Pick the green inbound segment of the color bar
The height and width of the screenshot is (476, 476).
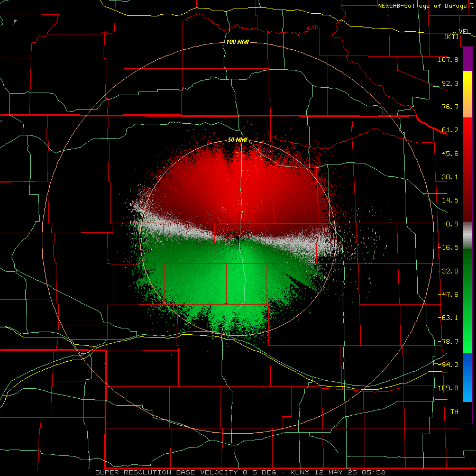pyautogui.click(x=467, y=300)
